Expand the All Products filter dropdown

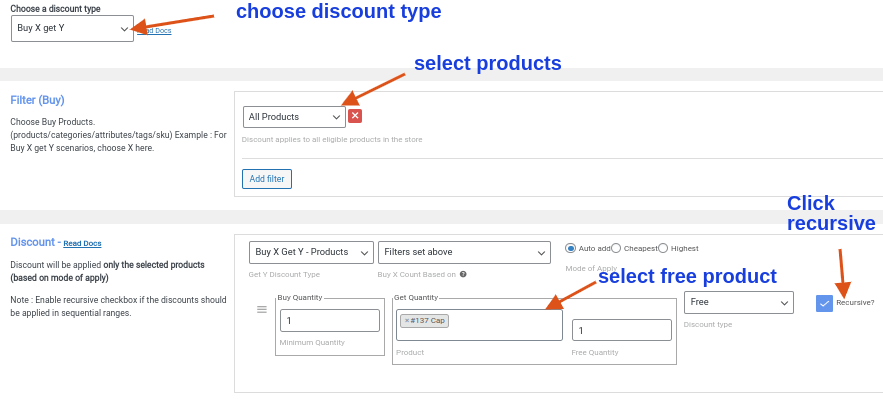coord(294,117)
